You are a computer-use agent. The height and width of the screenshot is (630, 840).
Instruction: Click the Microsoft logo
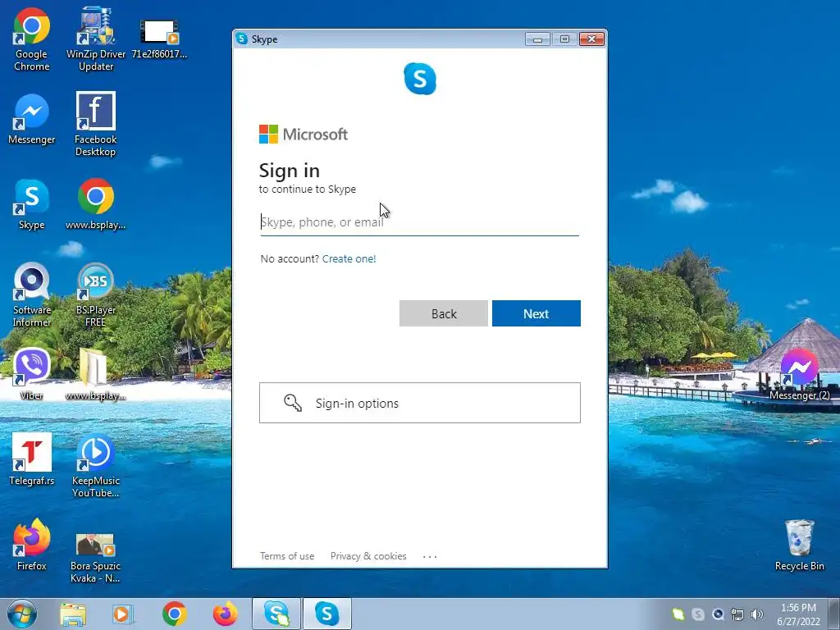304,134
